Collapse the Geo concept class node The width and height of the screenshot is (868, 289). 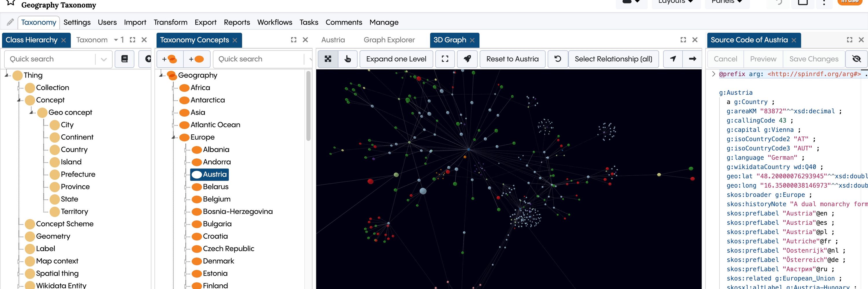click(x=31, y=112)
